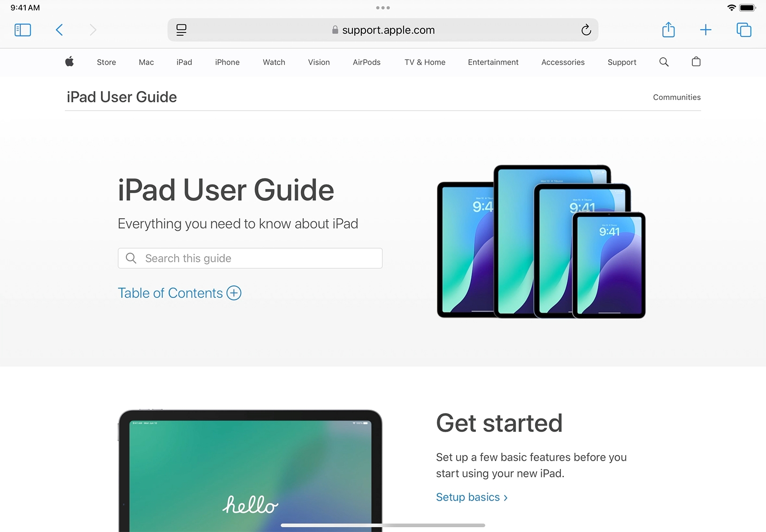Select the iPad menu item
Screen dimensions: 766x532
[x=184, y=62]
